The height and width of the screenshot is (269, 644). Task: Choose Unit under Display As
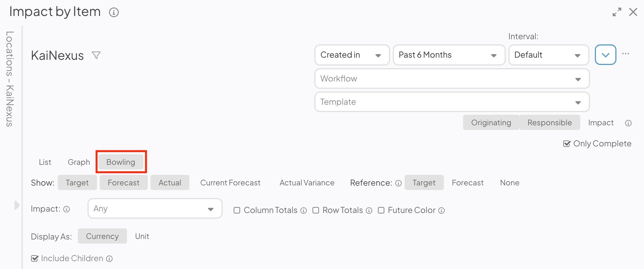tap(142, 236)
